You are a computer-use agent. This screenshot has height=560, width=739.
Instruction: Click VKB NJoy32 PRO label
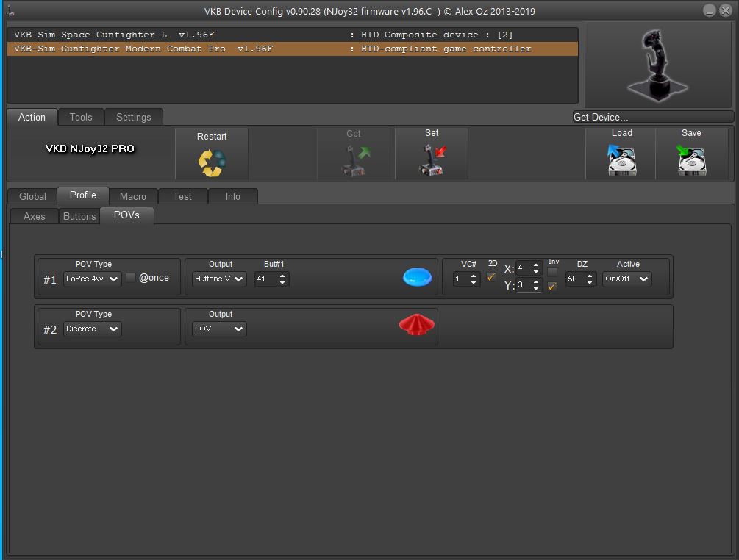tap(90, 148)
